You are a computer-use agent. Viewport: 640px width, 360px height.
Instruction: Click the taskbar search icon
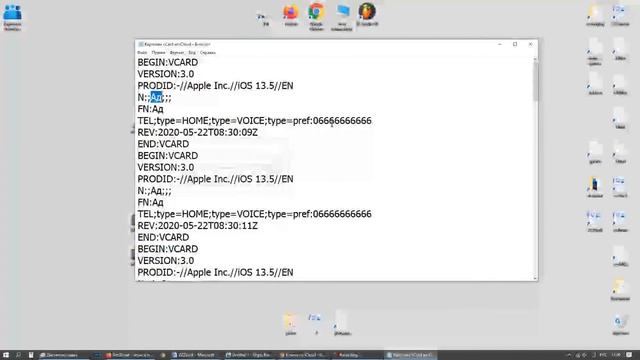pos(18,355)
